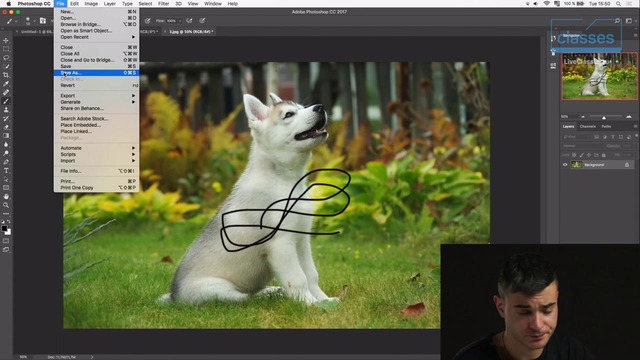The width and height of the screenshot is (640, 360).
Task: Expand the Automate submenu
Action: (x=96, y=148)
